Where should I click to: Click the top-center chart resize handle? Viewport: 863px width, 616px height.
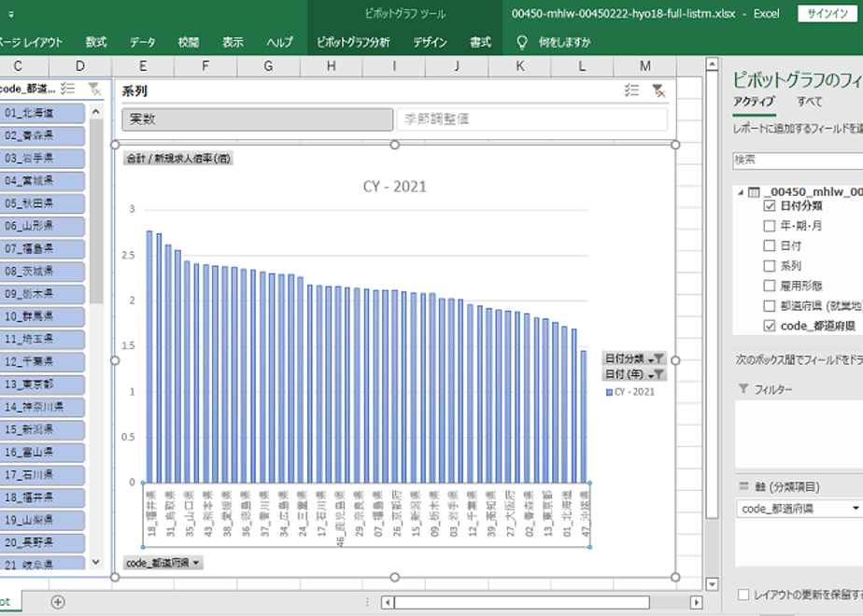(x=395, y=145)
